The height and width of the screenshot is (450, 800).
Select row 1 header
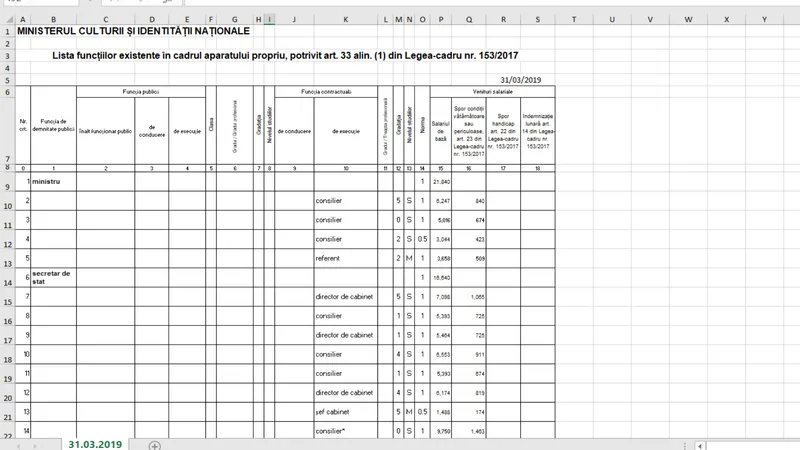pos(7,32)
